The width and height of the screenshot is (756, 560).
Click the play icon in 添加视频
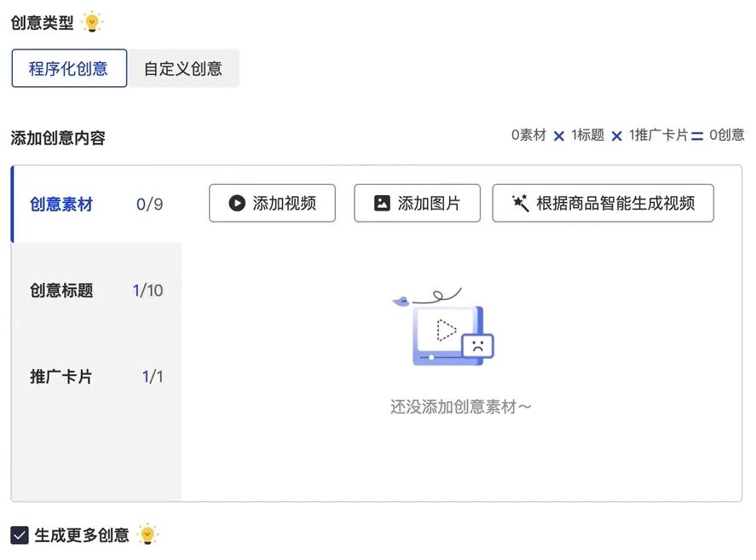pos(237,203)
